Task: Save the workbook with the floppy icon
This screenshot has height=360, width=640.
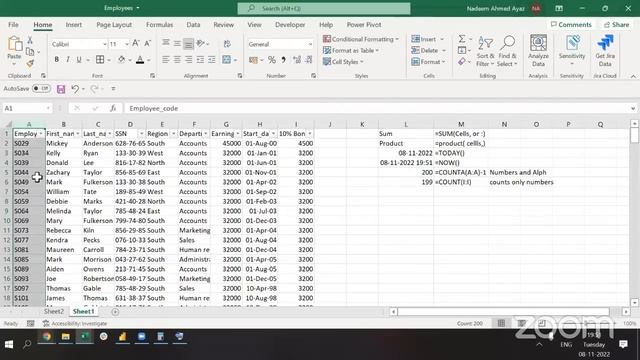Action: coord(61,89)
